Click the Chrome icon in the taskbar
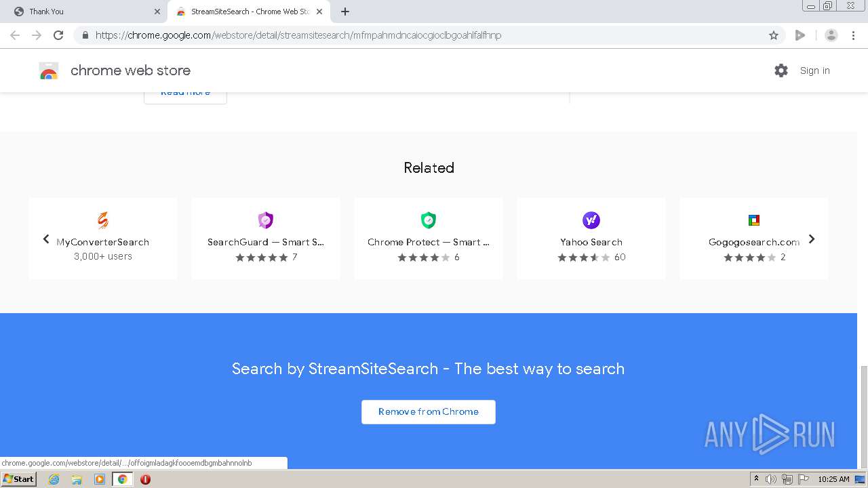 pyautogui.click(x=123, y=479)
